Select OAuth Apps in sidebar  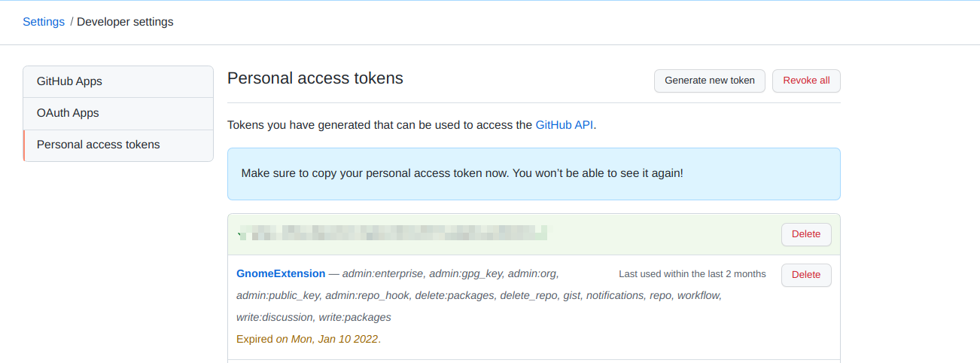pos(68,113)
